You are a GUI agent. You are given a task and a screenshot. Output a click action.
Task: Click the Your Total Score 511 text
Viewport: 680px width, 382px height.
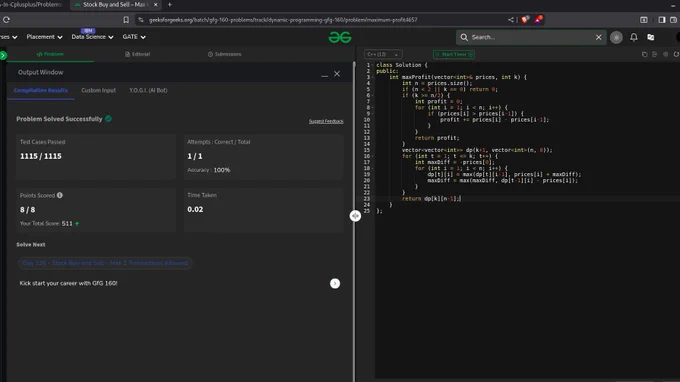point(46,224)
